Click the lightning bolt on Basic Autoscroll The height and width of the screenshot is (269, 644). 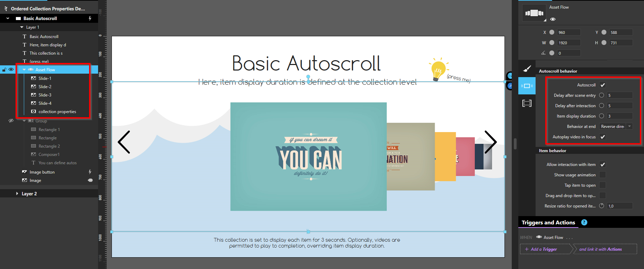[x=90, y=18]
